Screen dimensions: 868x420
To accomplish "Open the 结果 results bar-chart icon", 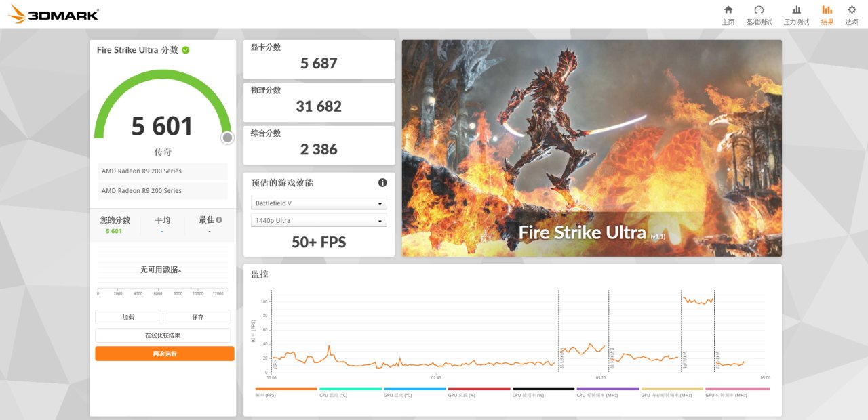I will 827,9.
